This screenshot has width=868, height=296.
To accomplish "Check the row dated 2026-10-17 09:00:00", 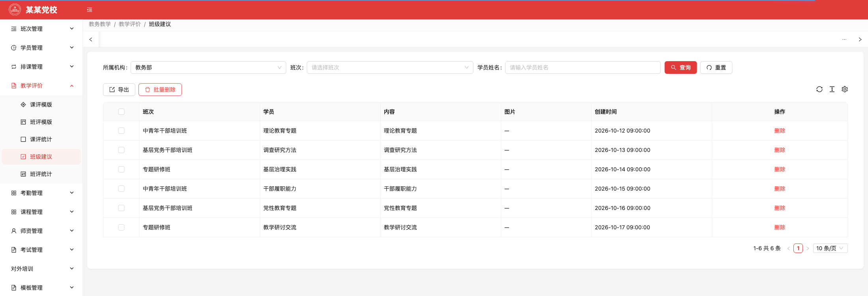I will pos(121,227).
